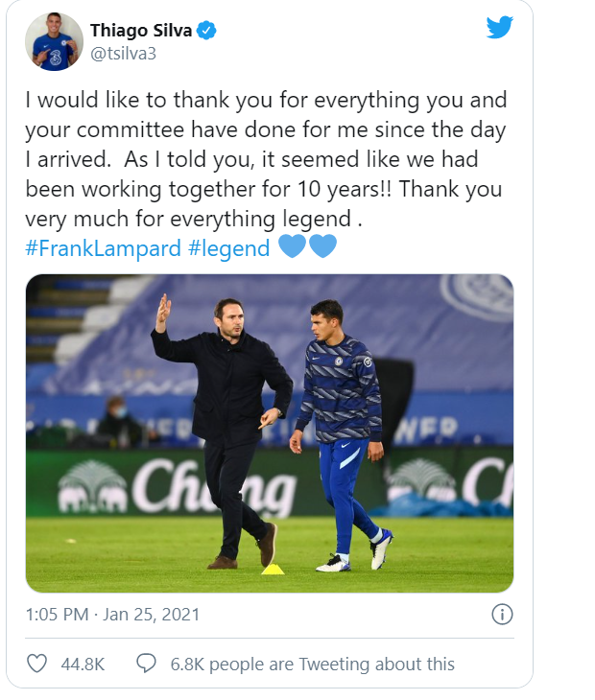
Task: Click the 44.8K likes count
Action: pos(83,665)
